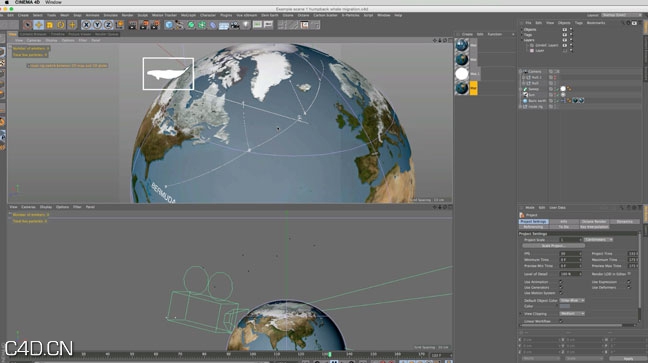Open the macOS Window menu

point(53,2)
